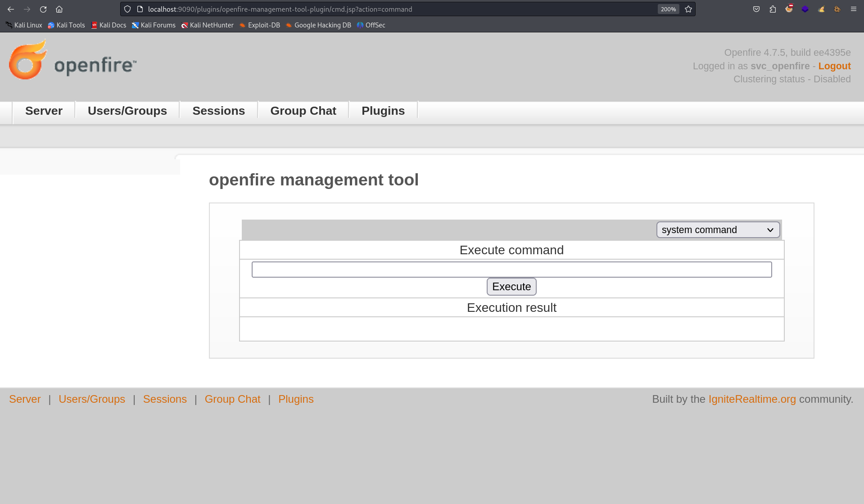Select the 'Execute command' heading text
Screen dimensions: 864x504
coord(511,250)
